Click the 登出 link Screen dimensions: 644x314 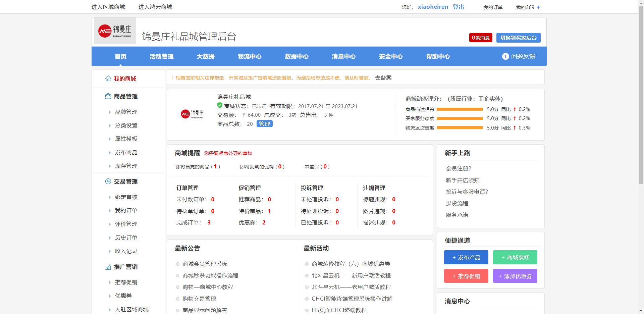pos(458,7)
